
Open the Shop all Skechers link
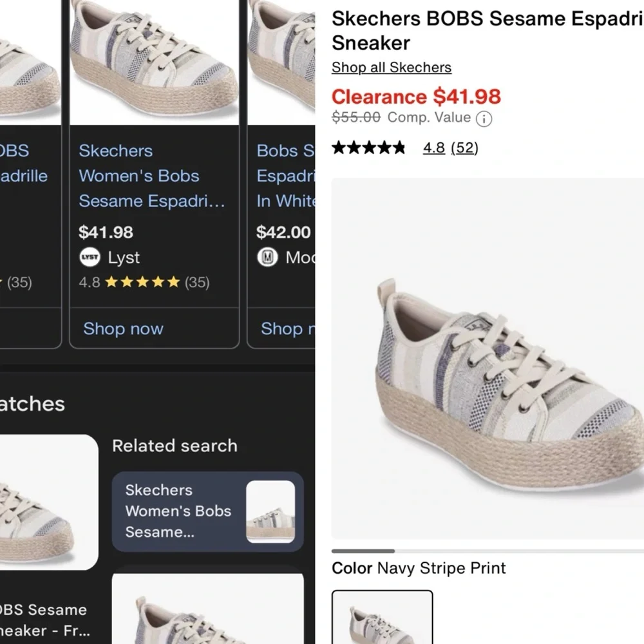[x=391, y=68]
